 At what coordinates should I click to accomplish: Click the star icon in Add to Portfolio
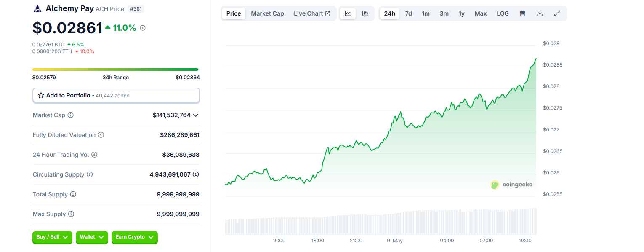[41, 95]
